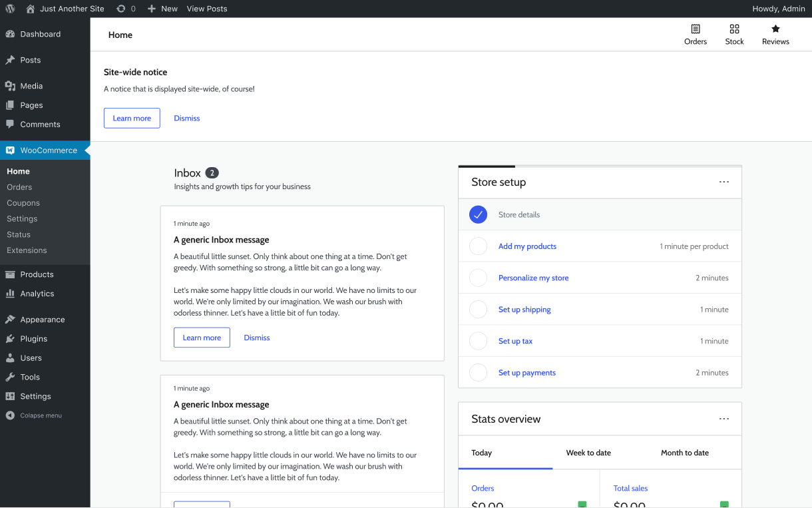Image resolution: width=812 pixels, height=508 pixels.
Task: Click the Set up payments link
Action: coord(527,373)
